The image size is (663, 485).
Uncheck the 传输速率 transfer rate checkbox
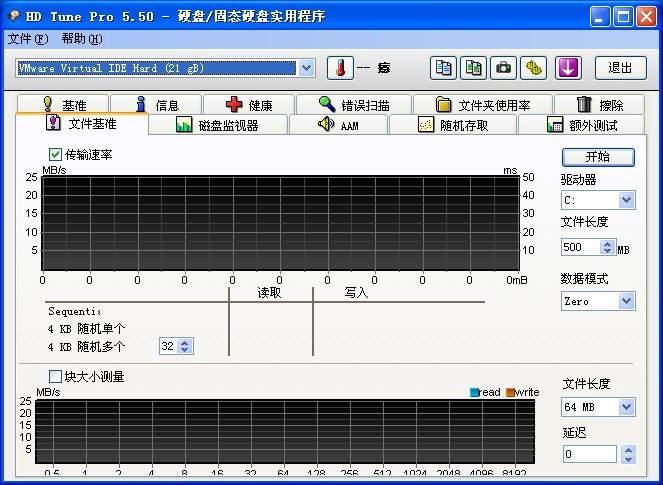pos(56,155)
